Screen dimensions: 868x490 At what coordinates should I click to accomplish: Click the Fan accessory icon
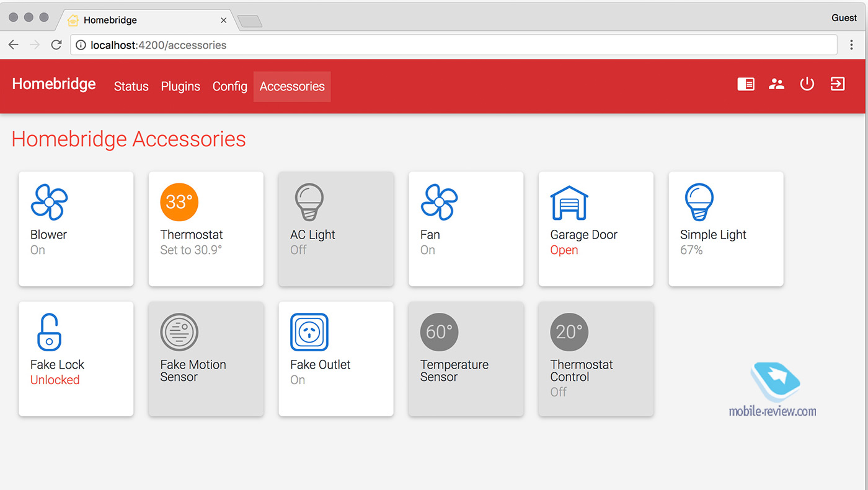(439, 202)
